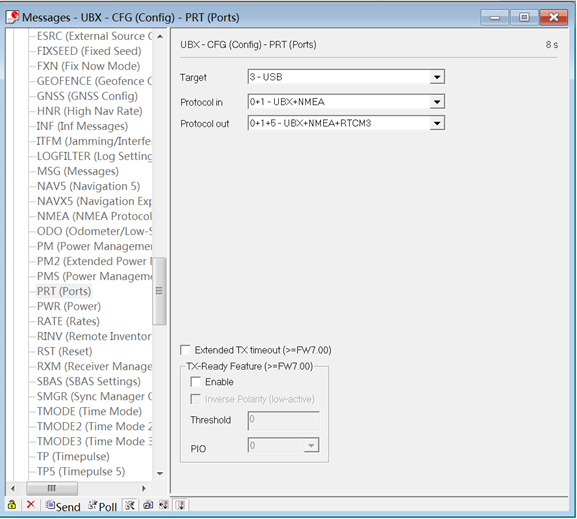Toggle Inverse Polarity (low-active) checkbox
Image resolution: width=577 pixels, height=519 pixels.
(195, 399)
